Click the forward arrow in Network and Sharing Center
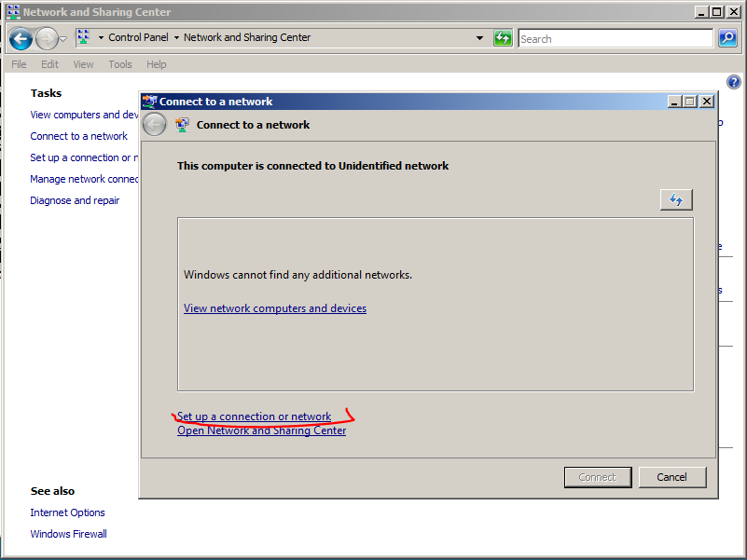Screen dimensions: 747x560 tap(47, 38)
